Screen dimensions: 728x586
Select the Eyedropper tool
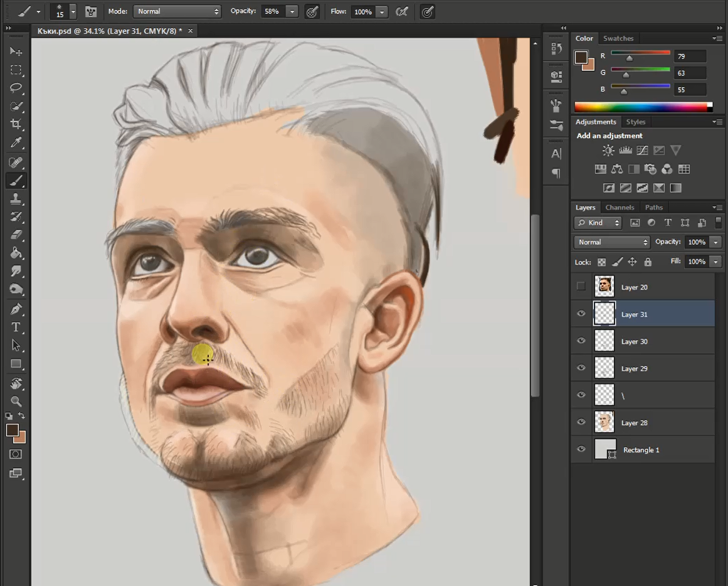(x=16, y=142)
